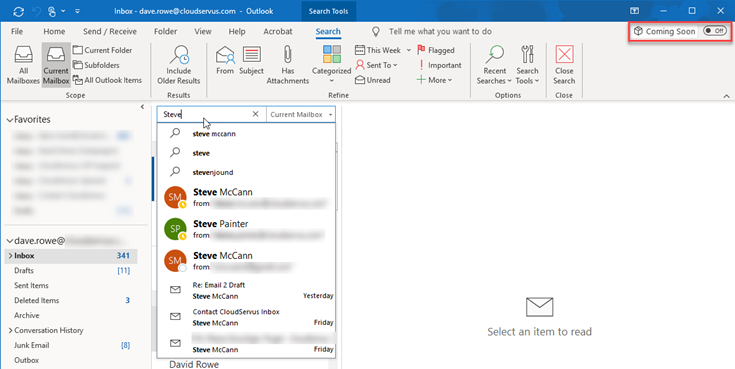Click the SP green avatar

pos(175,228)
